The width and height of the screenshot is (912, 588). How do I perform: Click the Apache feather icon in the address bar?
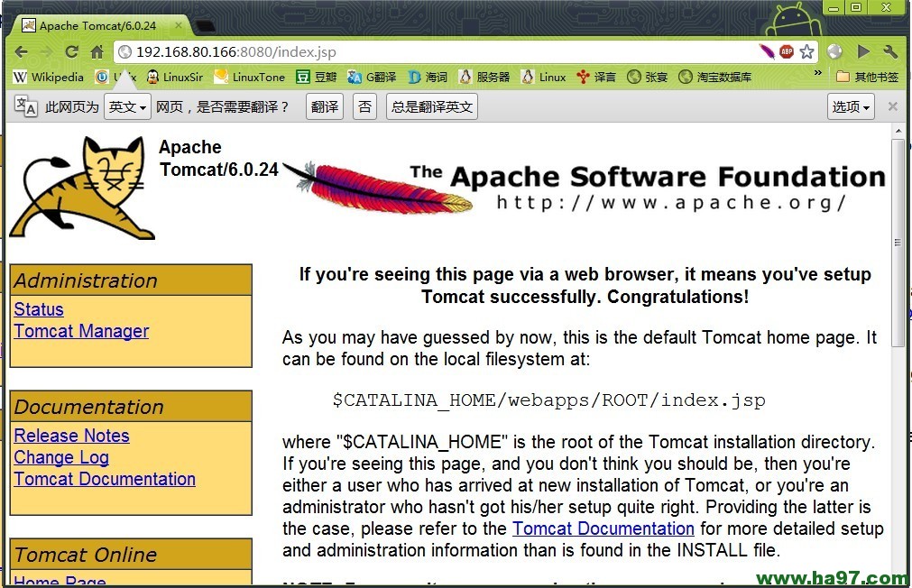pos(766,51)
